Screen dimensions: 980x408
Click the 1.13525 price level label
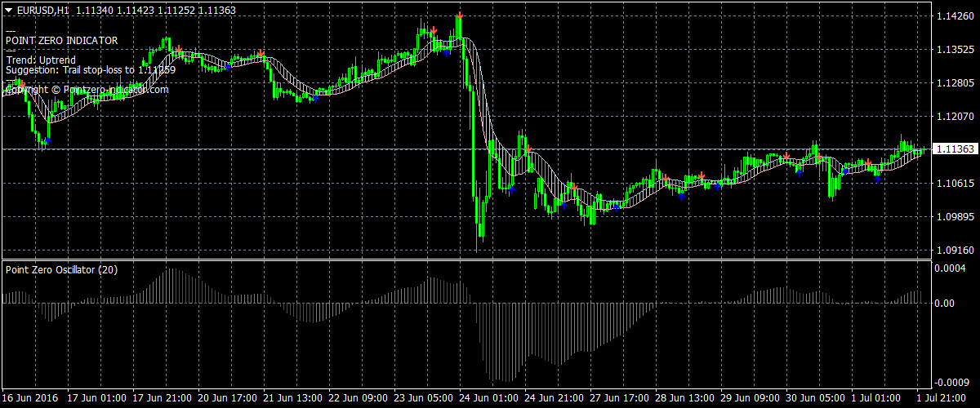pyautogui.click(x=954, y=50)
